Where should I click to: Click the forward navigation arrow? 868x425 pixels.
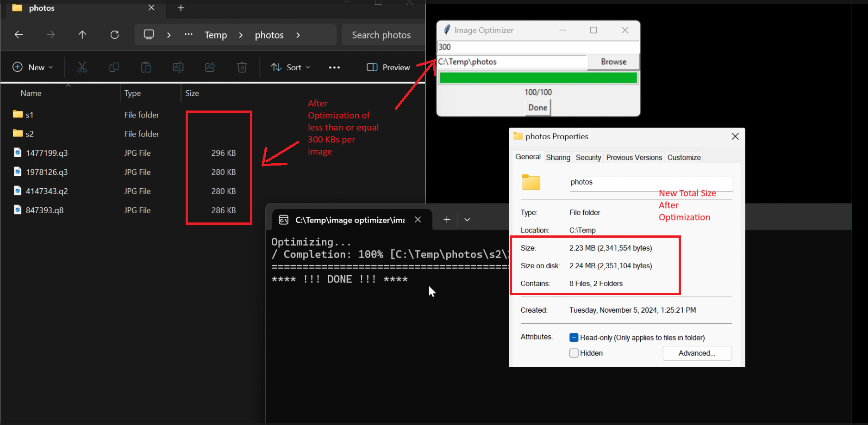(50, 35)
